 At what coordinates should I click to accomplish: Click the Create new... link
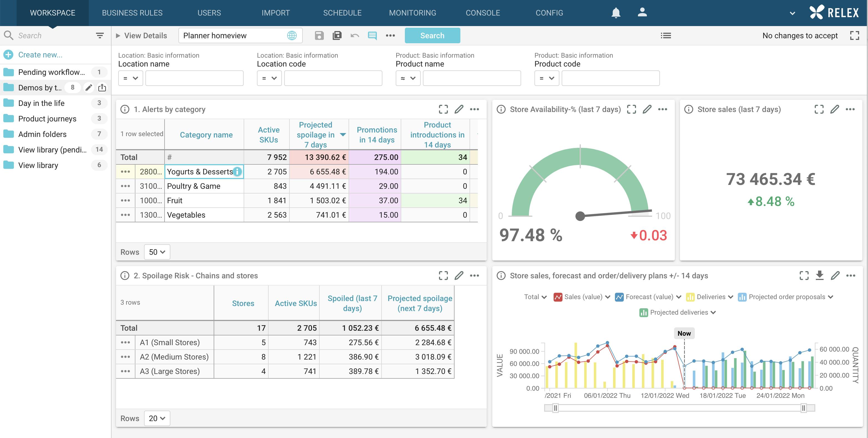point(40,55)
